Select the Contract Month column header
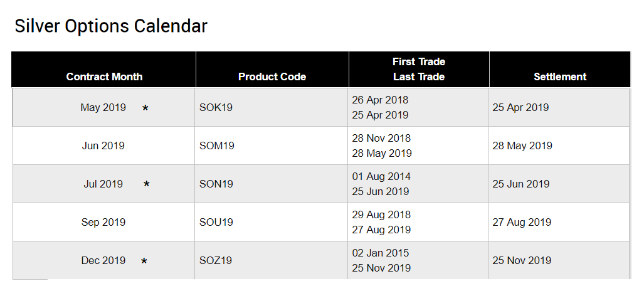Image resolution: width=644 pixels, height=291 pixels. [x=104, y=77]
